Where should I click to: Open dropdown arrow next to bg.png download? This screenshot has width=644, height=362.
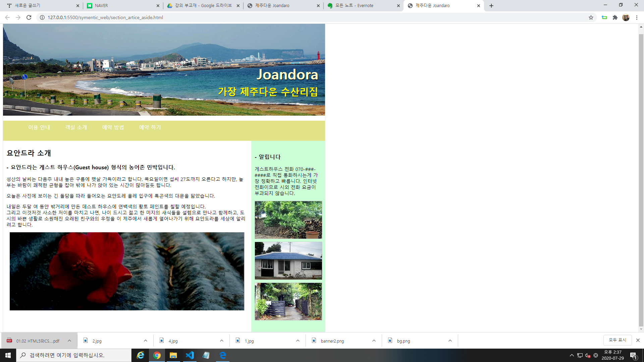(x=450, y=341)
